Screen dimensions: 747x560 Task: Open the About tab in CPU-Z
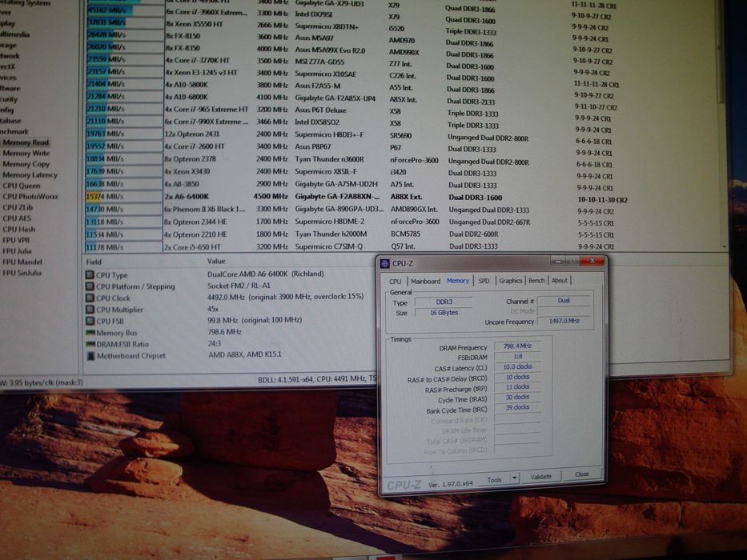[x=560, y=280]
